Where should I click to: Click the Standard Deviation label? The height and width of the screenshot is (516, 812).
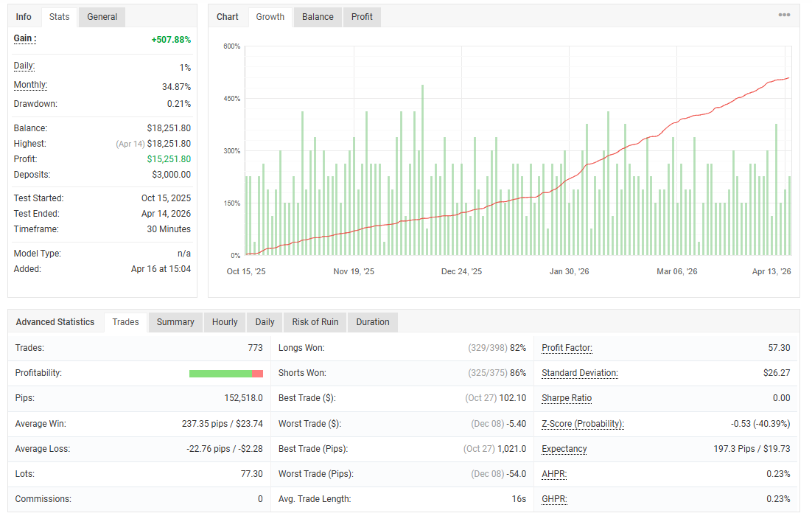pos(579,373)
